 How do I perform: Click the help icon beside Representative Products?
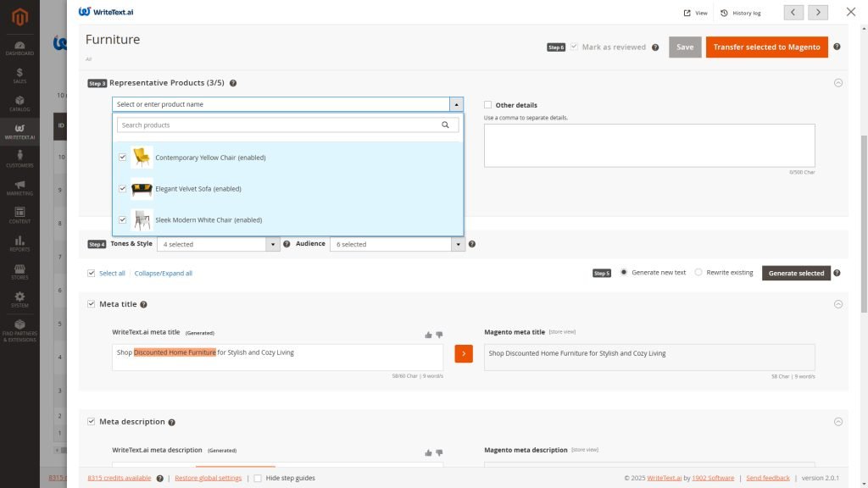pyautogui.click(x=233, y=83)
